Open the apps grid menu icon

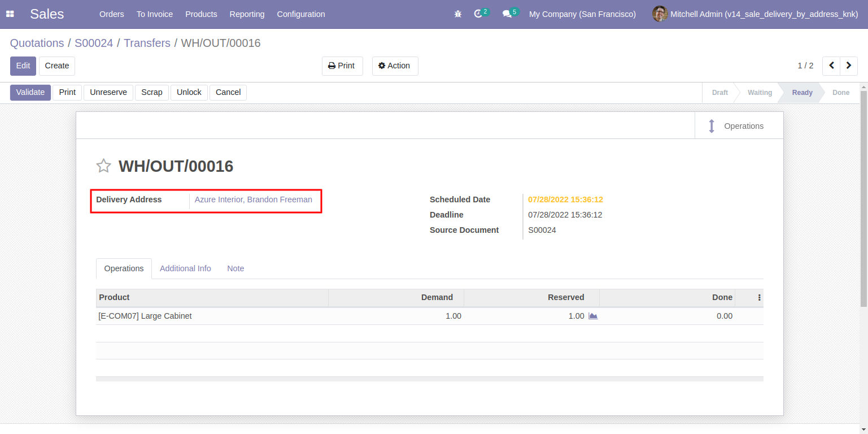(x=10, y=14)
